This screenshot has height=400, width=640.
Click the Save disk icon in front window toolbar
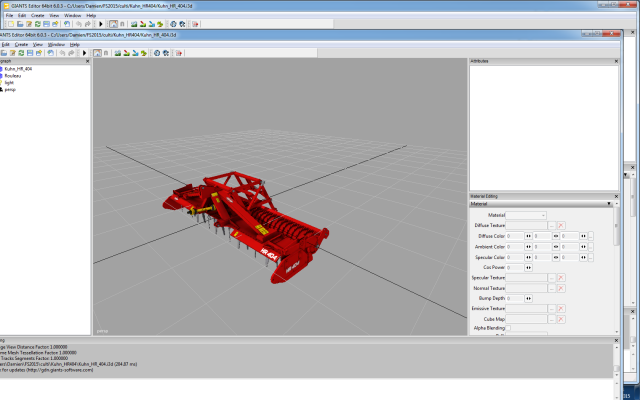click(30, 53)
